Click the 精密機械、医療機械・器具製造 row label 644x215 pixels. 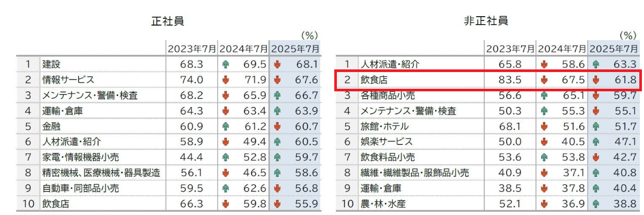(101, 173)
